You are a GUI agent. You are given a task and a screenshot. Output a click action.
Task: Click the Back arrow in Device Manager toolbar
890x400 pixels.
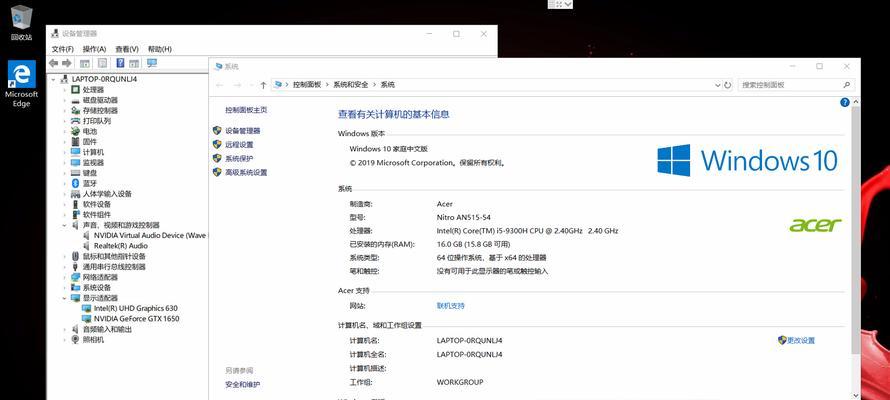[x=53, y=63]
